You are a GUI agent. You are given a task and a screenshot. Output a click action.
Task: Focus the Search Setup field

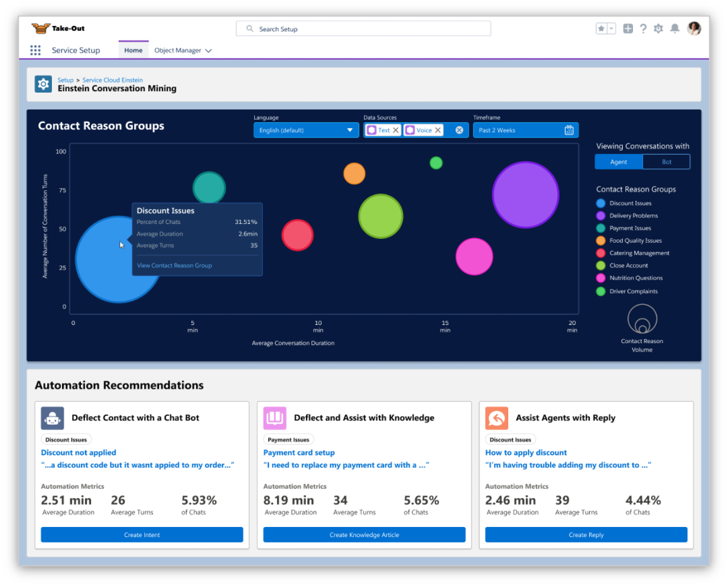point(363,28)
